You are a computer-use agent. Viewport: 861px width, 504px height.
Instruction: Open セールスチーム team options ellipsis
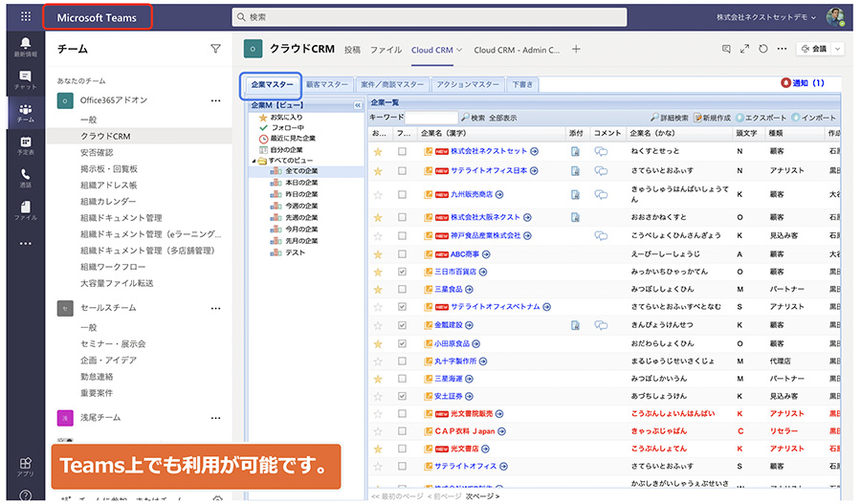[216, 308]
